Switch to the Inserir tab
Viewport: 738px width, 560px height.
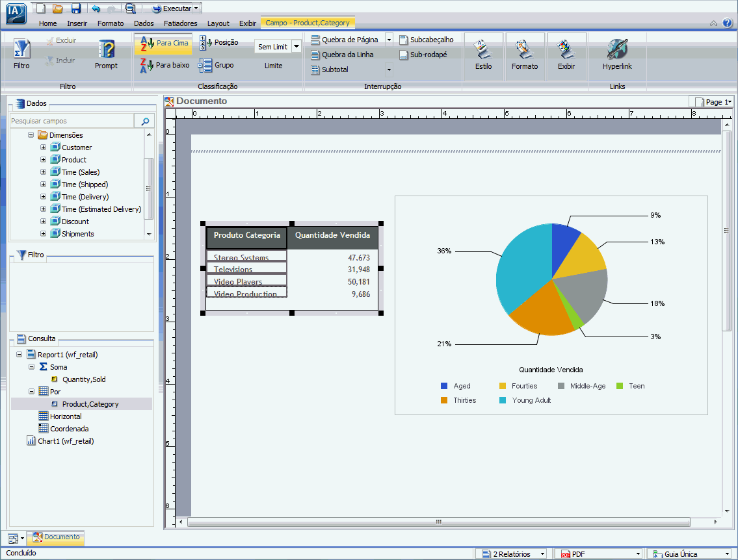pos(77,23)
